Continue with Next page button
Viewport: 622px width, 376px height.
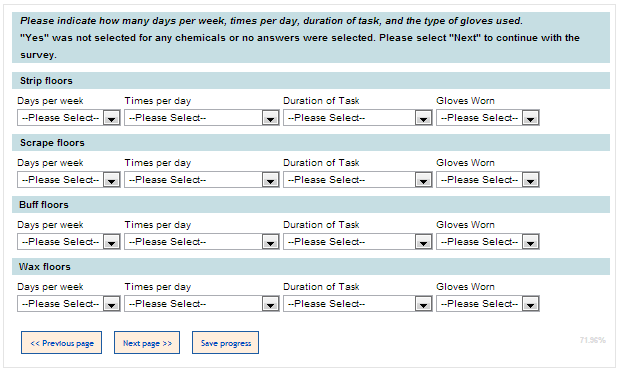147,343
